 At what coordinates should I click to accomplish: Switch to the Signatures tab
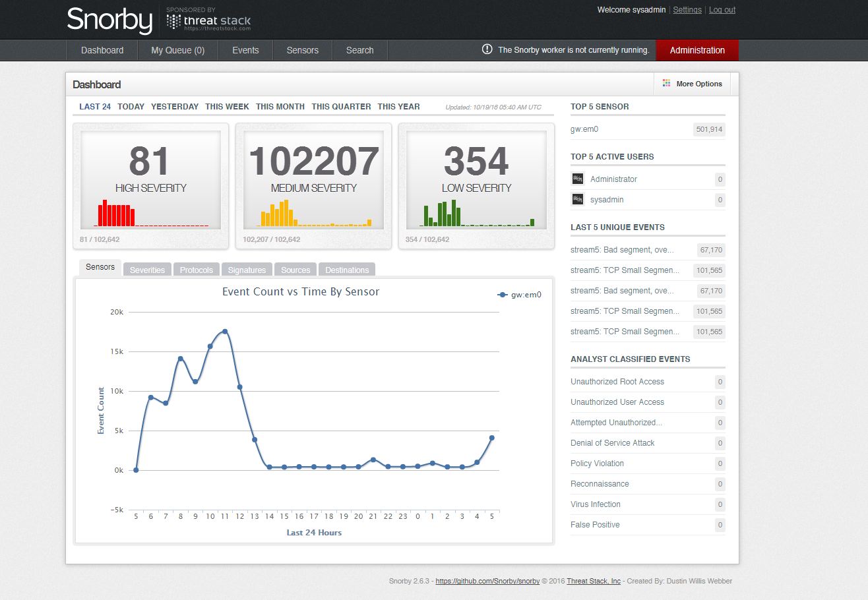247,270
